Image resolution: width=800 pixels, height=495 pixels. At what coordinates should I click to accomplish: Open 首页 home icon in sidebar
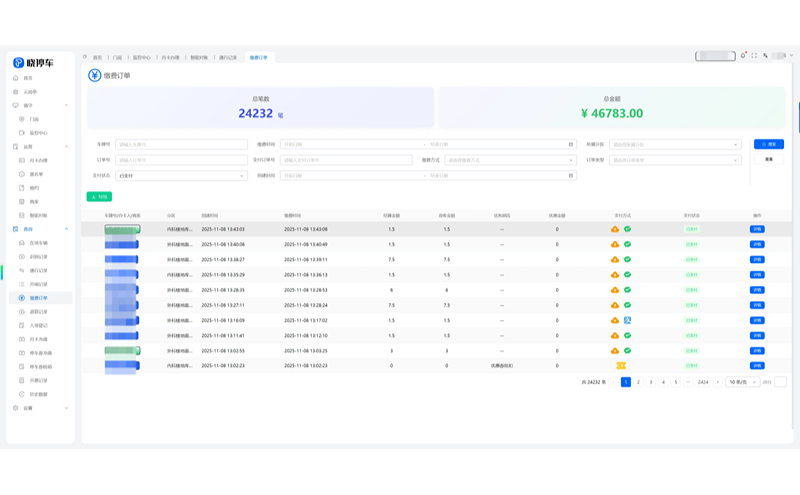point(28,77)
